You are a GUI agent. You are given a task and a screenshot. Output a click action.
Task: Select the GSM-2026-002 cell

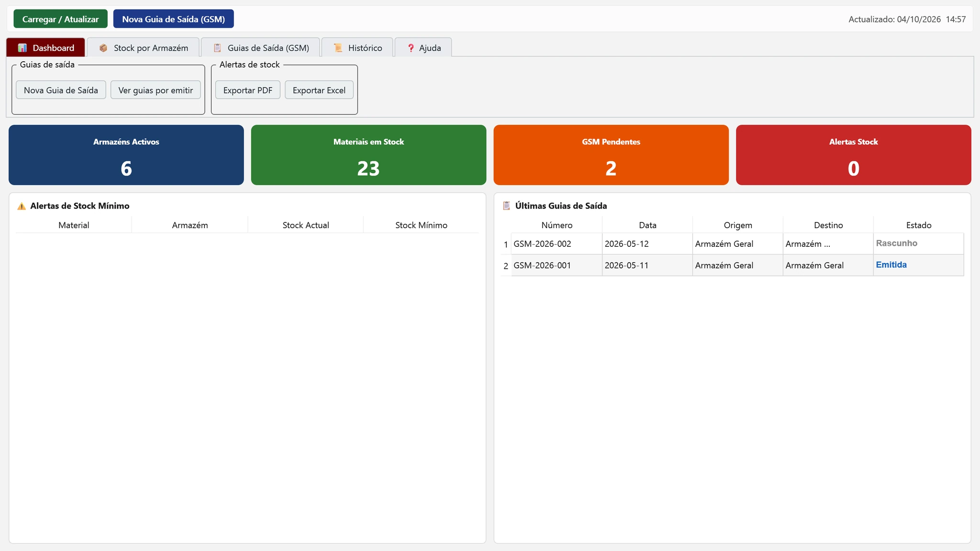(557, 244)
